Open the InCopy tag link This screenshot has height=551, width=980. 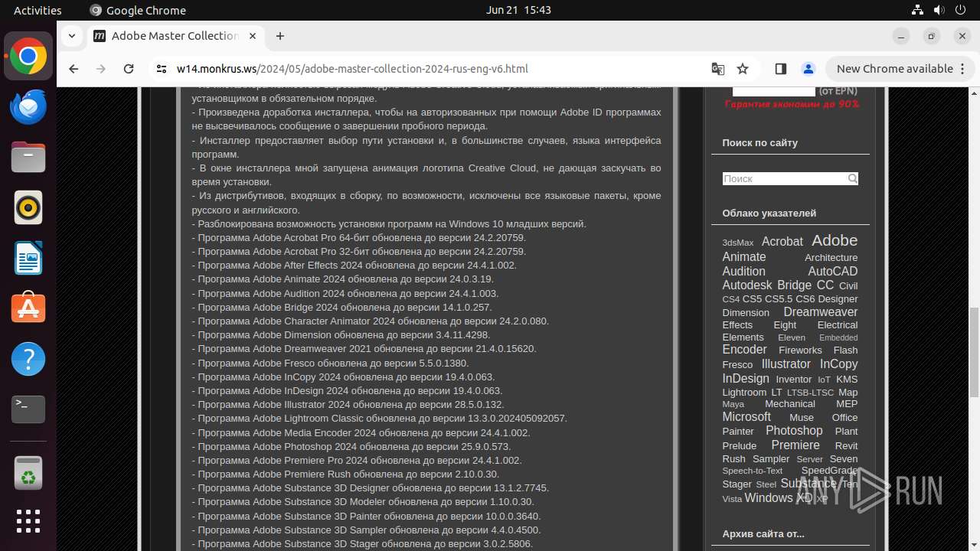[x=838, y=364]
